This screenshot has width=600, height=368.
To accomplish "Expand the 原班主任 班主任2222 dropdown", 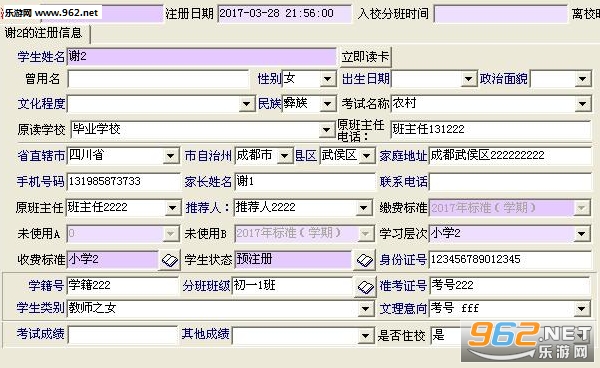I will (x=172, y=208).
